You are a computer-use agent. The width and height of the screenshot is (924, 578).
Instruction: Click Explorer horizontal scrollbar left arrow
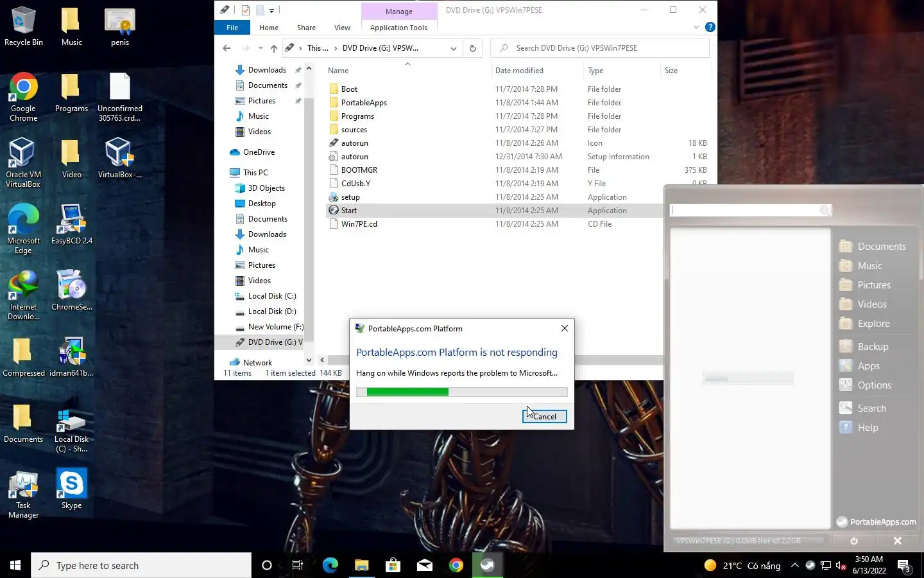click(322, 360)
